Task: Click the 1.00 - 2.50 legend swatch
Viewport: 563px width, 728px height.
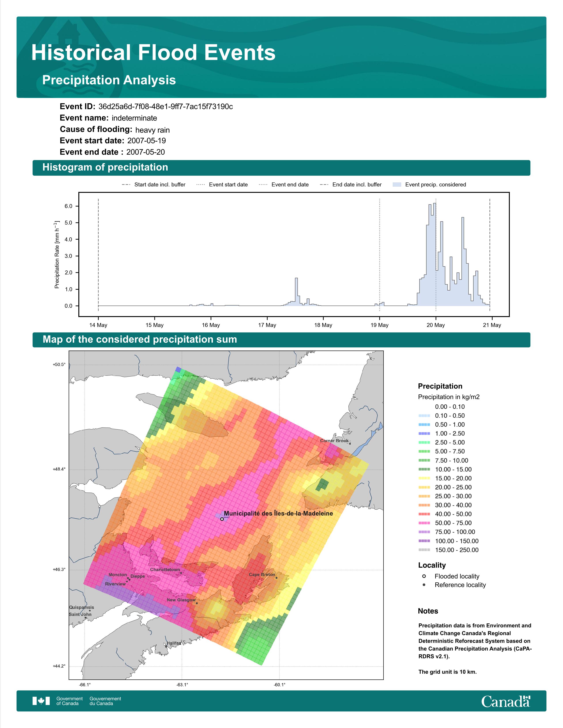Action: [424, 434]
